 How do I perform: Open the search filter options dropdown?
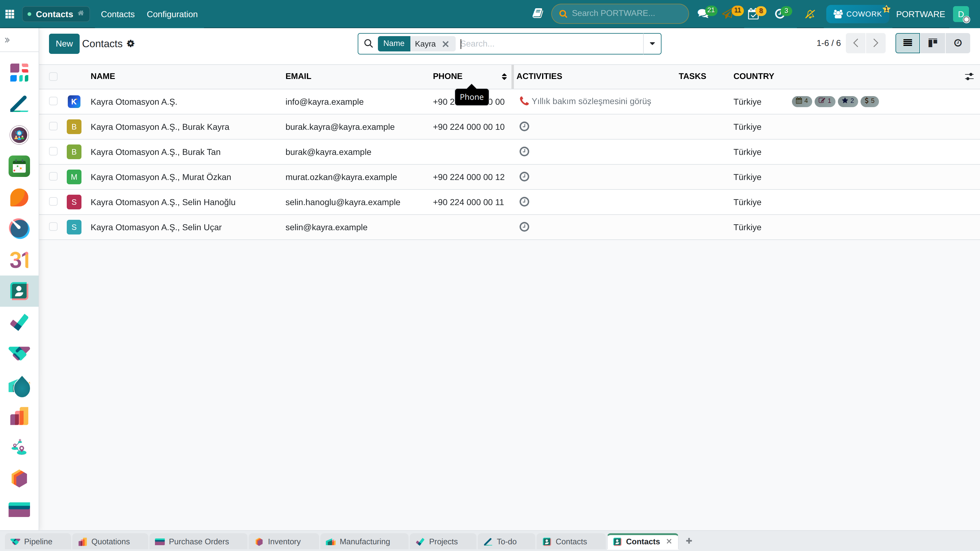(652, 44)
